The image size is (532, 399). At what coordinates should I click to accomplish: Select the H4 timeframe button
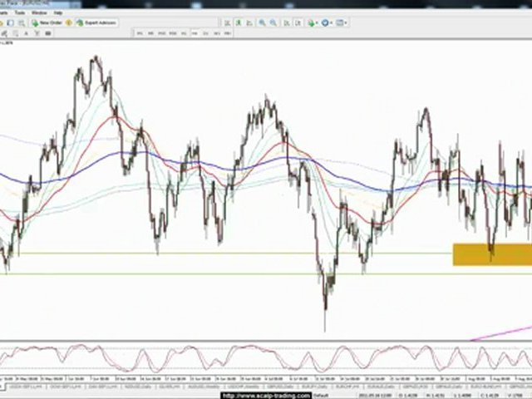[x=195, y=33]
